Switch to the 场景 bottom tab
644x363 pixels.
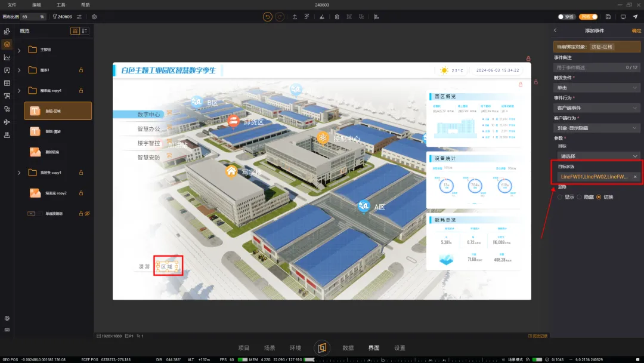pyautogui.click(x=270, y=348)
